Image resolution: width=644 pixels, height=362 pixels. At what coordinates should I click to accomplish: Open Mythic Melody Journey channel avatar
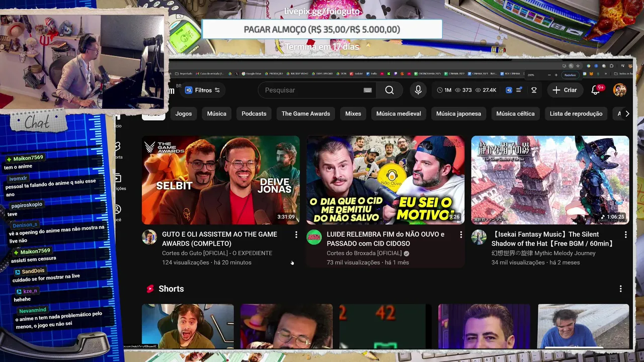[478, 237]
